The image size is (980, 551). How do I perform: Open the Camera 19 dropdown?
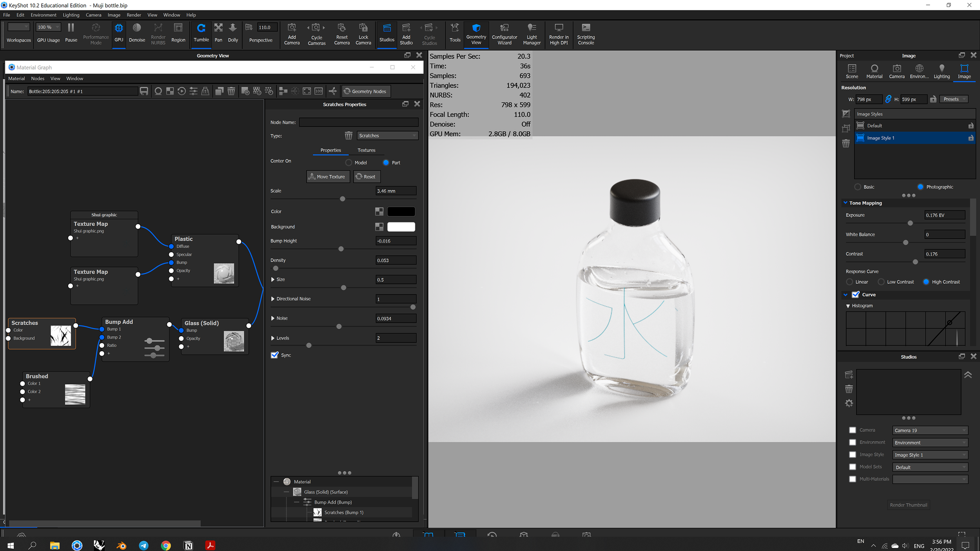point(930,430)
